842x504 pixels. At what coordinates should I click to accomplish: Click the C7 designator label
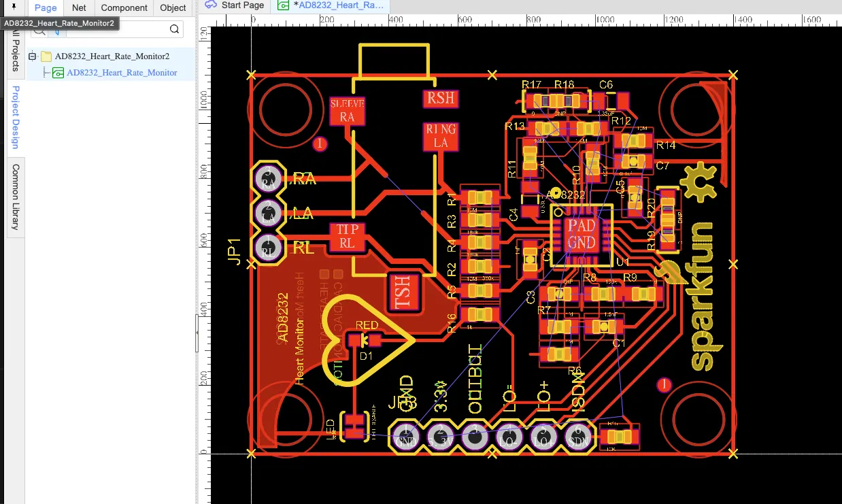[662, 165]
